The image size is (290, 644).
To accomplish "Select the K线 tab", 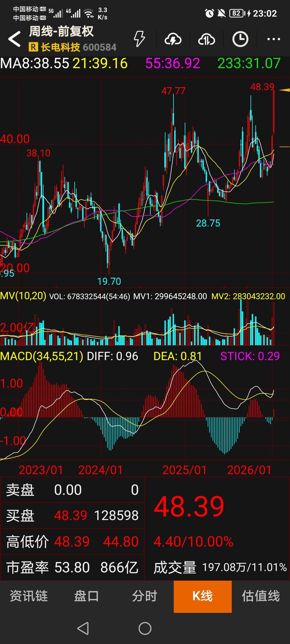I will [x=203, y=597].
